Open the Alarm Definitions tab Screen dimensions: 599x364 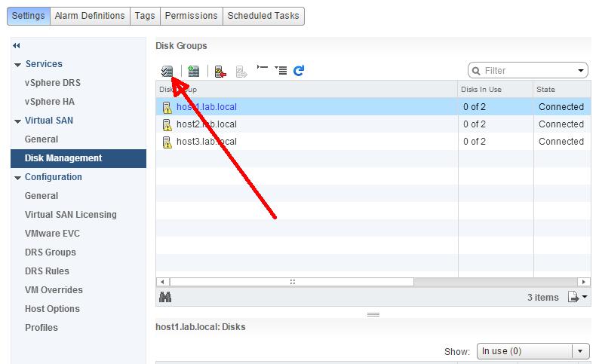pyautogui.click(x=90, y=16)
